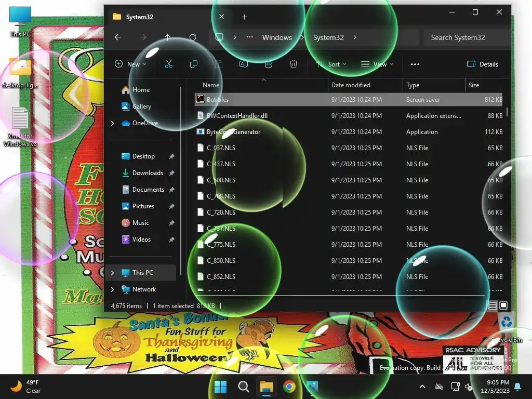Click File Explorer on the taskbar
This screenshot has width=532, height=399.
click(267, 387)
